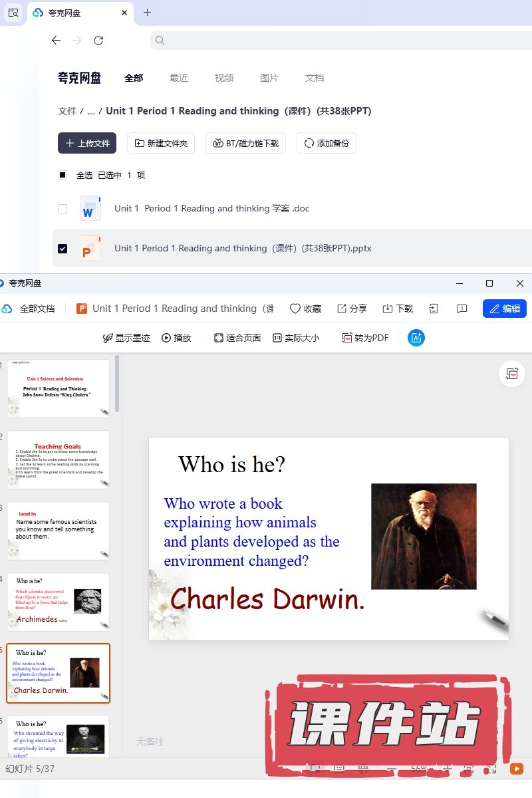Switch to the 视频 tab
This screenshot has width=532, height=798.
[x=224, y=78]
